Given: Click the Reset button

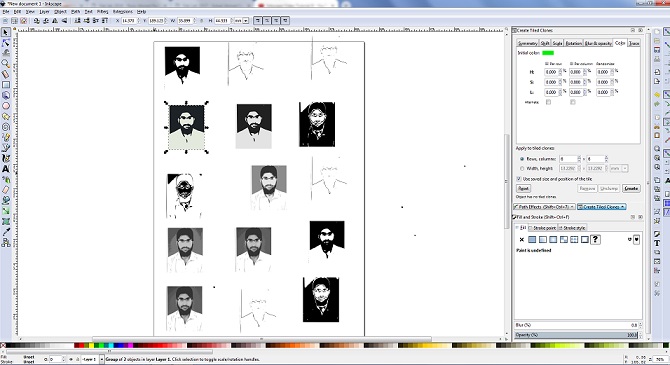Looking at the screenshot, I should pyautogui.click(x=523, y=188).
